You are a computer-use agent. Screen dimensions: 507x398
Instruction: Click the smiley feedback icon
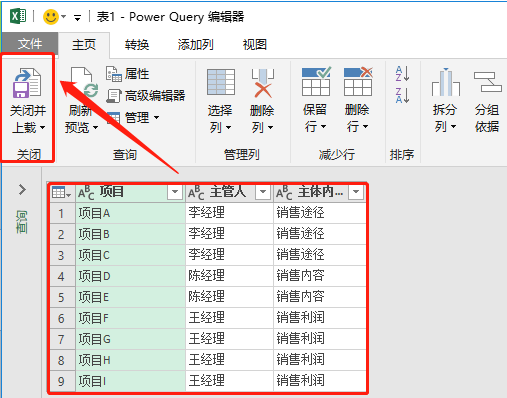(51, 17)
